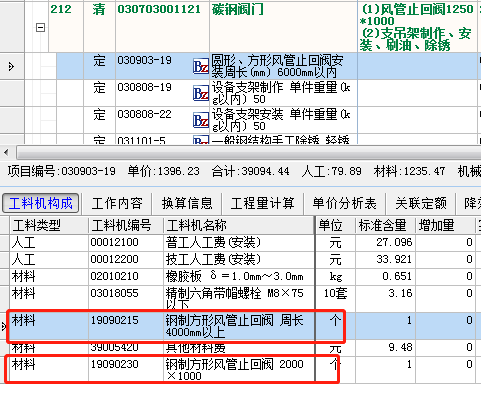481x394 pixels.
Task: Click Bz icon on row 030808-22
Action: click(x=201, y=121)
